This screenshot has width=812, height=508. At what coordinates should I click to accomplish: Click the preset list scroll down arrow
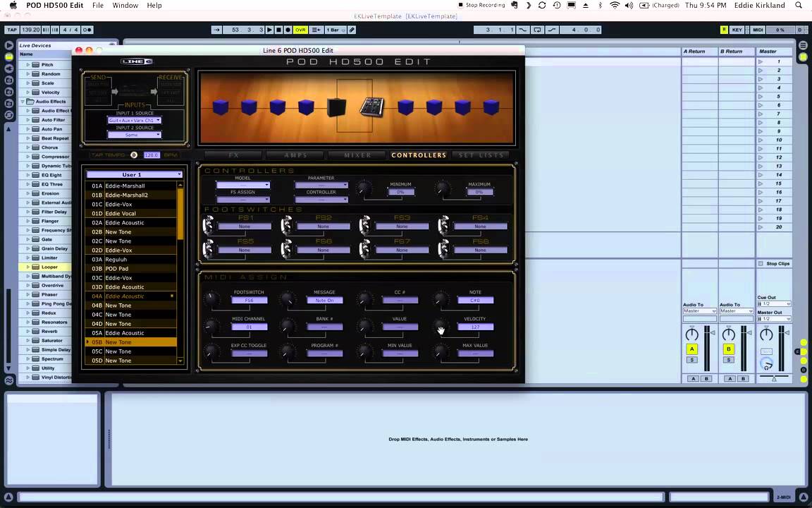tap(180, 361)
